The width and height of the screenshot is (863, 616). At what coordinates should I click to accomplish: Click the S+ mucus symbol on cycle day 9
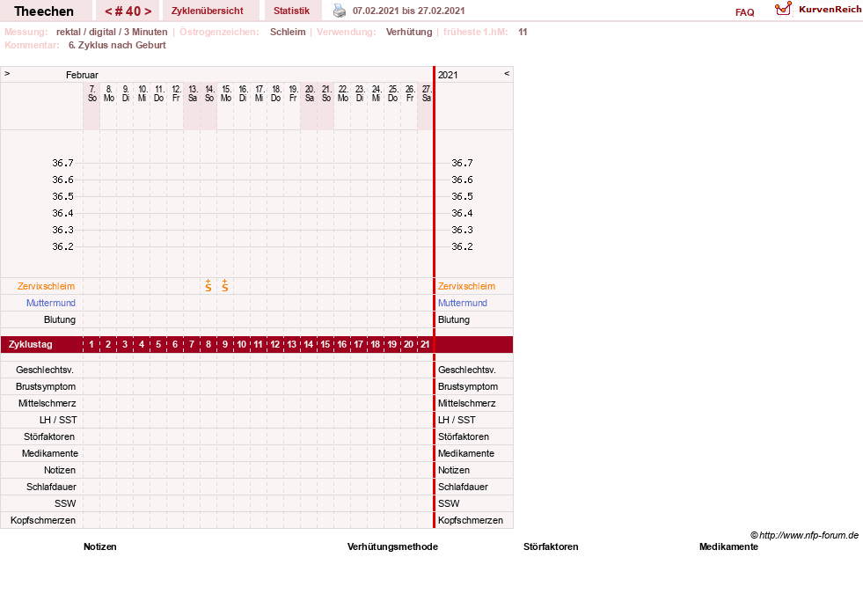point(225,286)
